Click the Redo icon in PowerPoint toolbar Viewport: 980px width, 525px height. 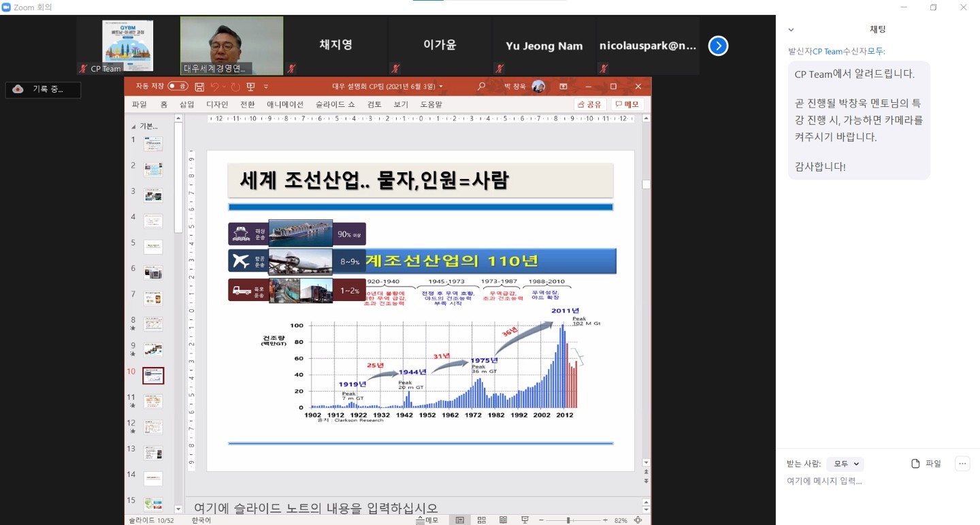tap(235, 86)
